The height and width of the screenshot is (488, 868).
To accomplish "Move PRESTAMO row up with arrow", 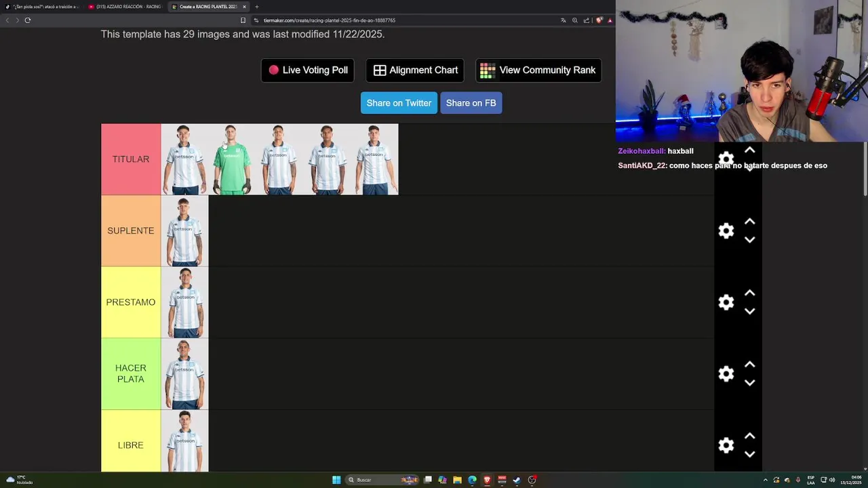I will point(749,293).
